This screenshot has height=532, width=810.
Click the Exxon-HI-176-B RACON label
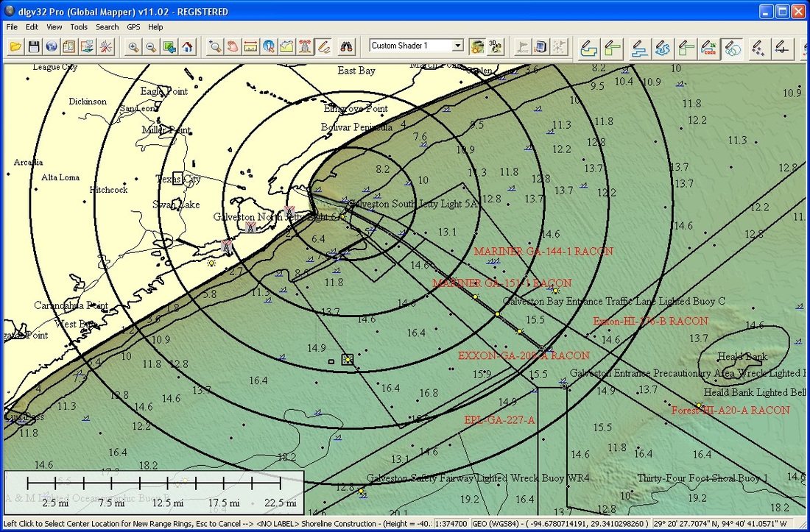click(x=650, y=321)
